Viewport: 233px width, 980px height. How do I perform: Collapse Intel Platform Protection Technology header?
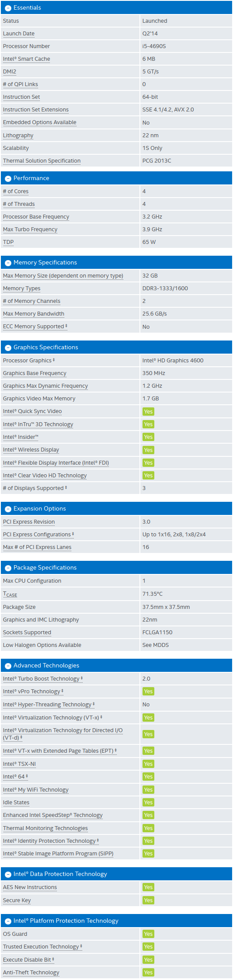pos(116,921)
